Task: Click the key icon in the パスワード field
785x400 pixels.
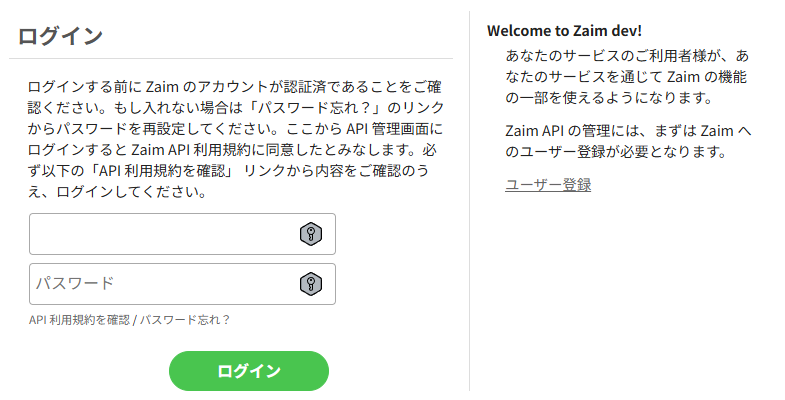Action: coord(311,284)
